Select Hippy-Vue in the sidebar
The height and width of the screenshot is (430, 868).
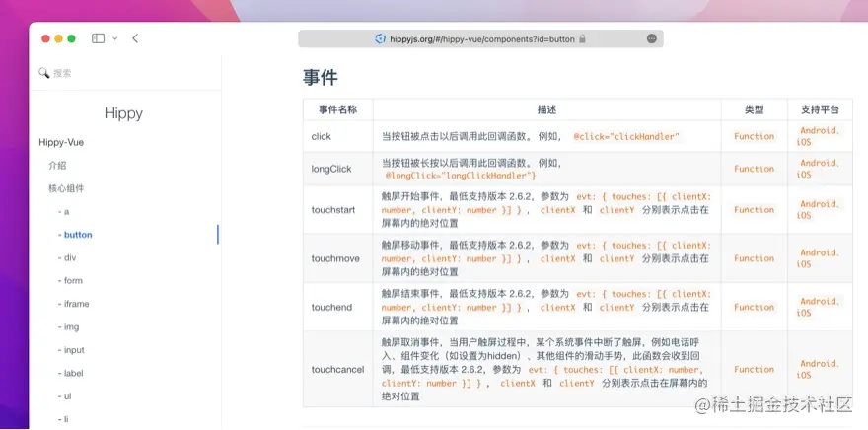pos(61,142)
